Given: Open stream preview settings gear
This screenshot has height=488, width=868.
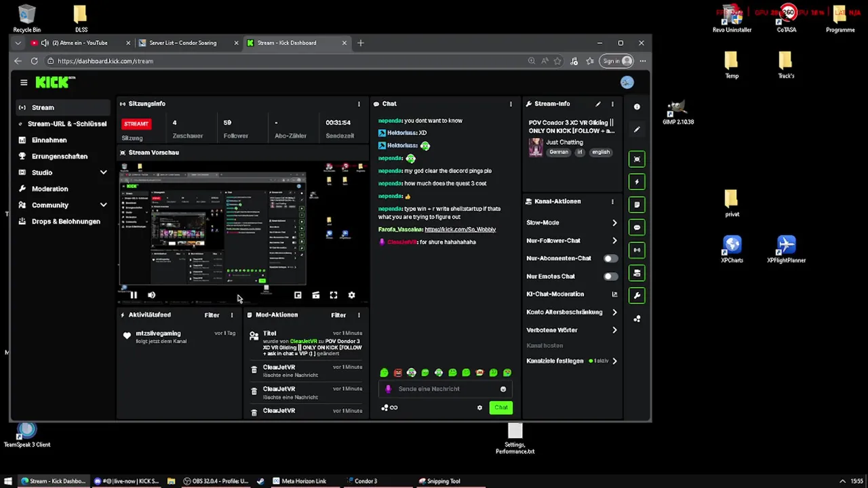Looking at the screenshot, I should [x=351, y=295].
